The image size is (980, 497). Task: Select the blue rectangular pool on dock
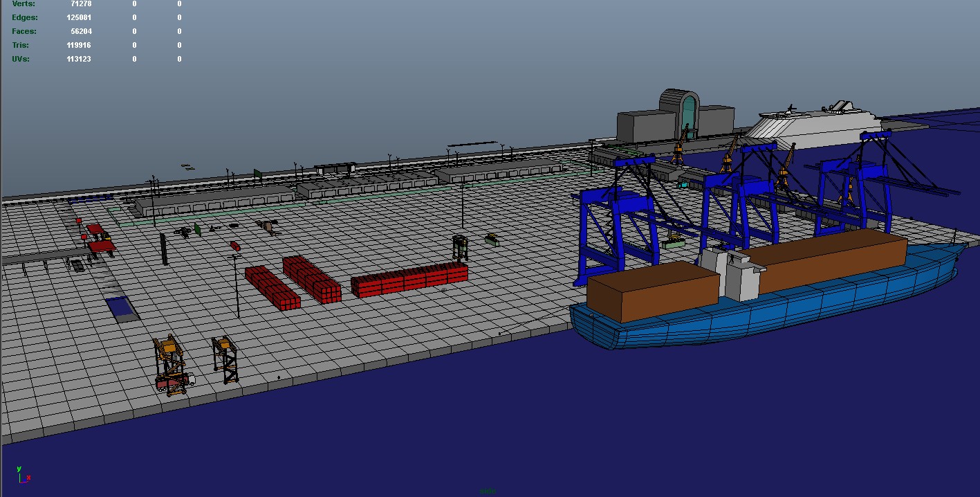tap(122, 307)
